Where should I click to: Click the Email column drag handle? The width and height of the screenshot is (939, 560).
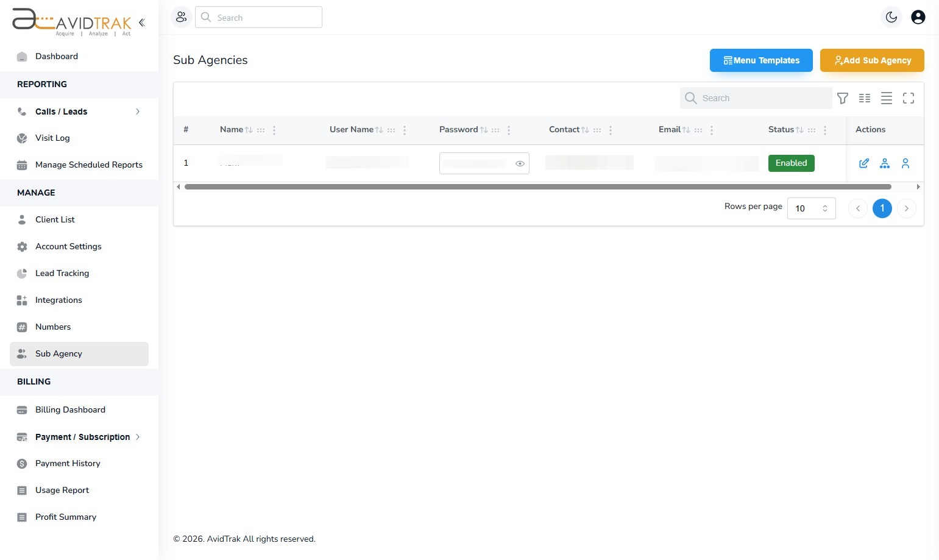[x=698, y=130]
